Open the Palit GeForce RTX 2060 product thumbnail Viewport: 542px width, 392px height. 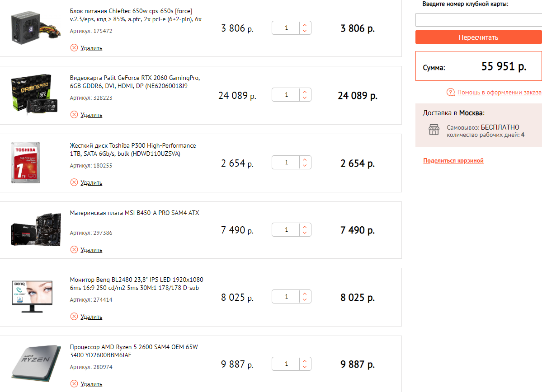click(x=31, y=95)
